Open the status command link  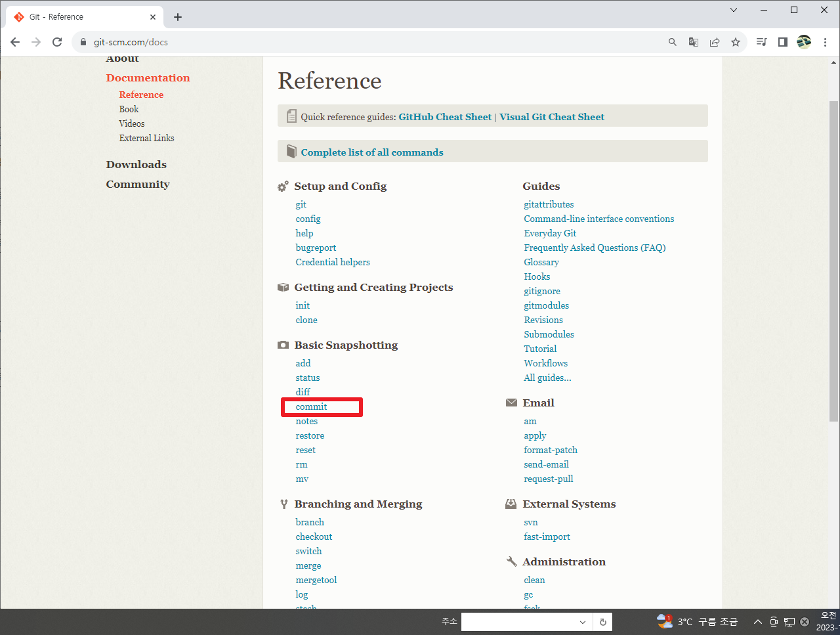point(308,378)
